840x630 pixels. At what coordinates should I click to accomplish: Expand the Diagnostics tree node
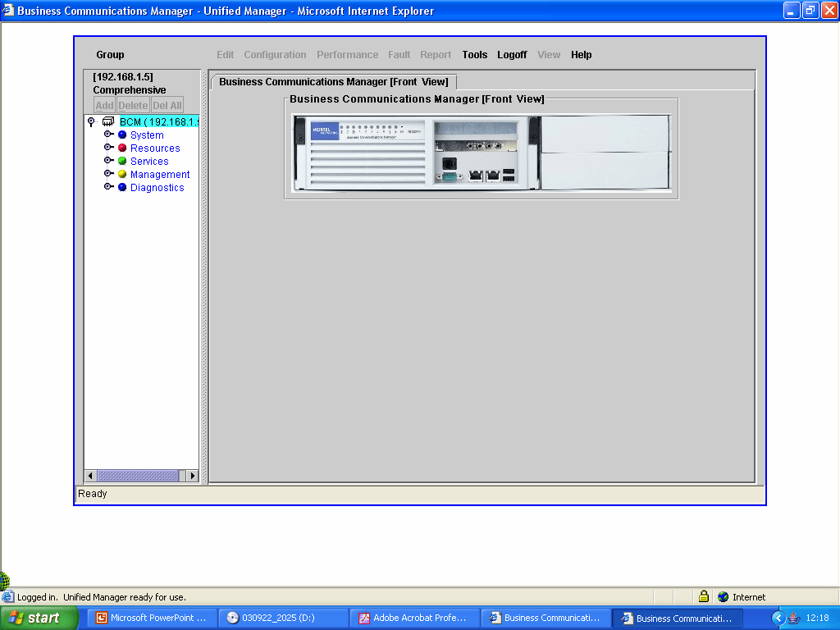pos(108,186)
